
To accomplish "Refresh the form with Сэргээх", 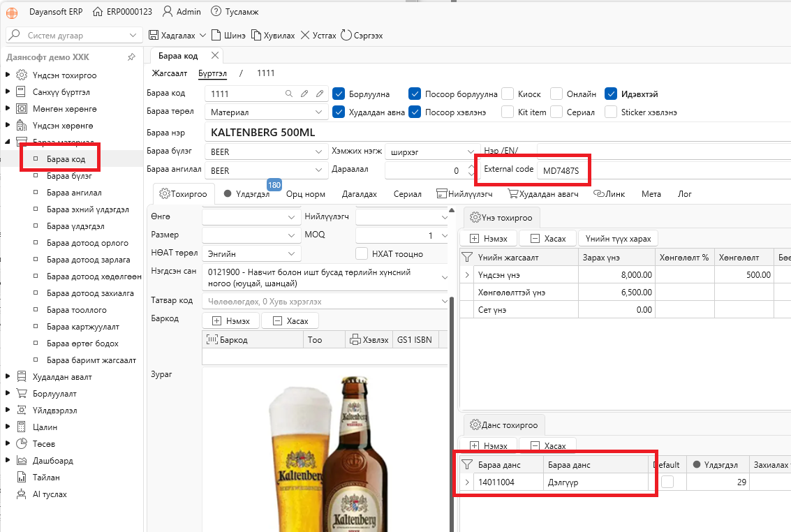I will click(x=362, y=36).
